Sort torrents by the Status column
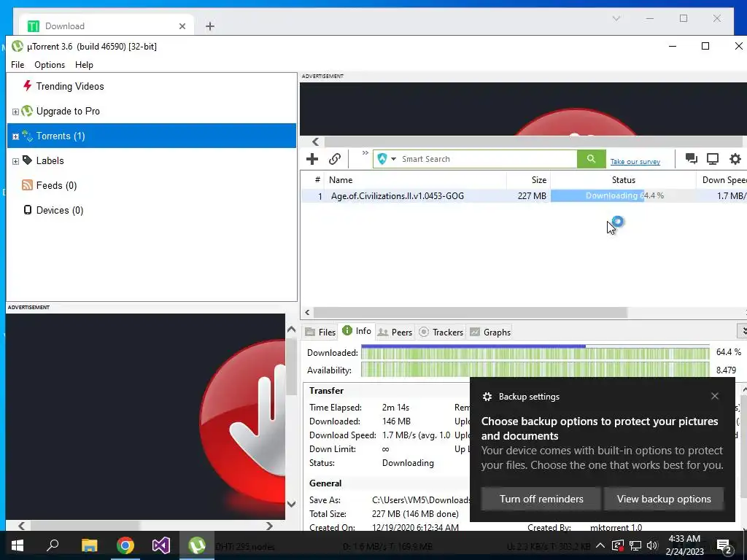This screenshot has width=747, height=560. [x=623, y=180]
